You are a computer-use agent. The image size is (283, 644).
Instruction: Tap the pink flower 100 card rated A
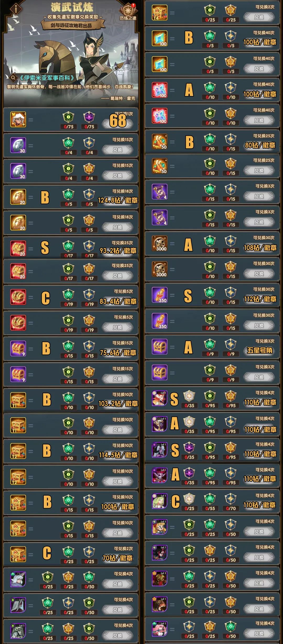tap(160, 90)
